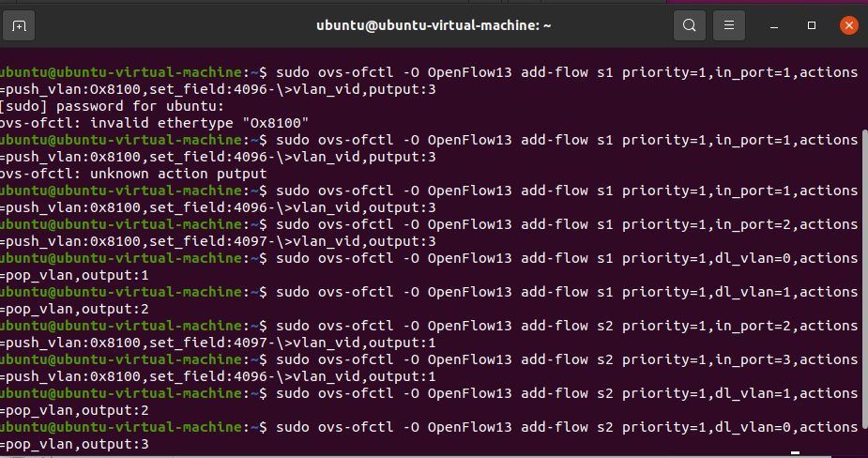Click the "[sudo] password for ubuntu" line
Viewport: 868px width, 458px height.
point(113,106)
